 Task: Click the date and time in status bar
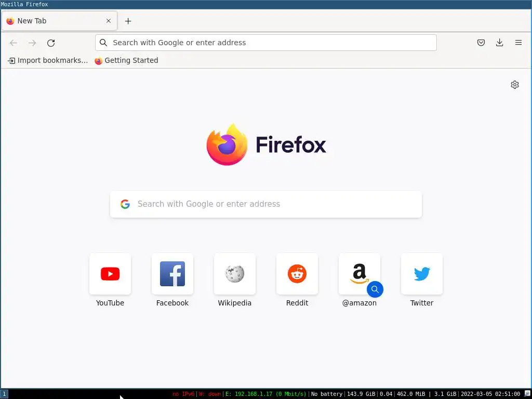490,394
